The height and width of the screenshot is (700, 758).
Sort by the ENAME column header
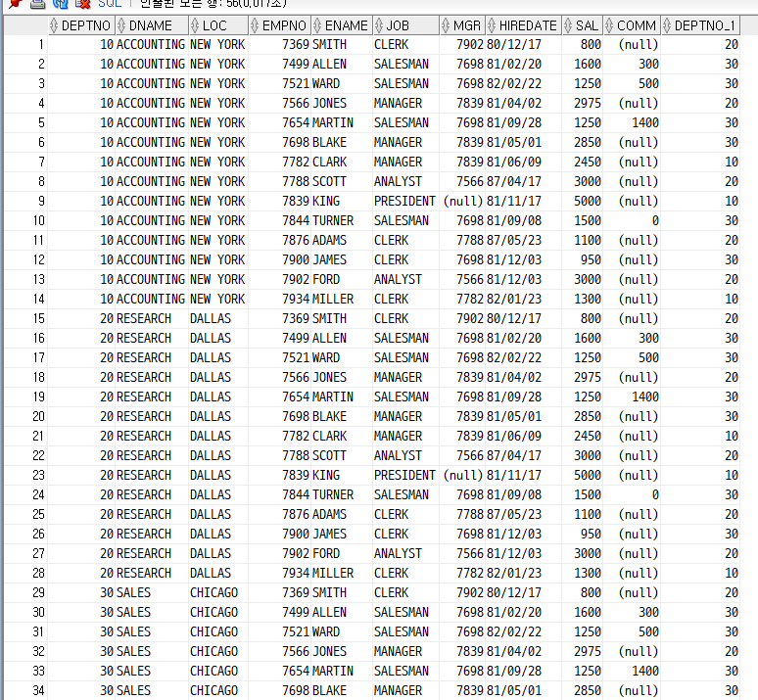341,25
